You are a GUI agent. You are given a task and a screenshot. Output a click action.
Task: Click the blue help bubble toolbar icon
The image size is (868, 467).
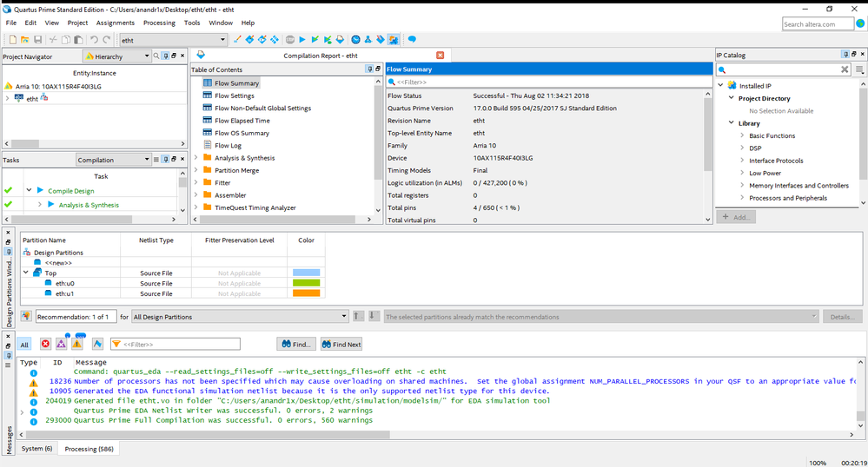412,40
